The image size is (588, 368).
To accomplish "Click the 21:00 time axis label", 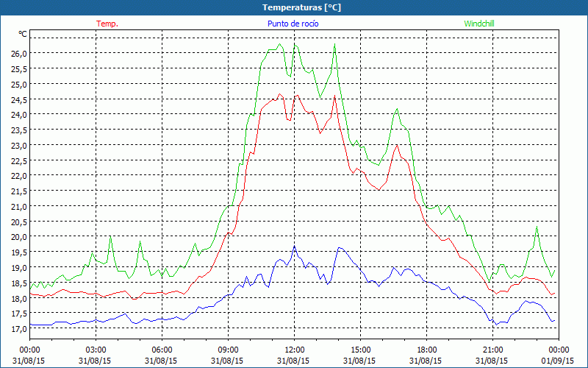I will pyautogui.click(x=492, y=350).
